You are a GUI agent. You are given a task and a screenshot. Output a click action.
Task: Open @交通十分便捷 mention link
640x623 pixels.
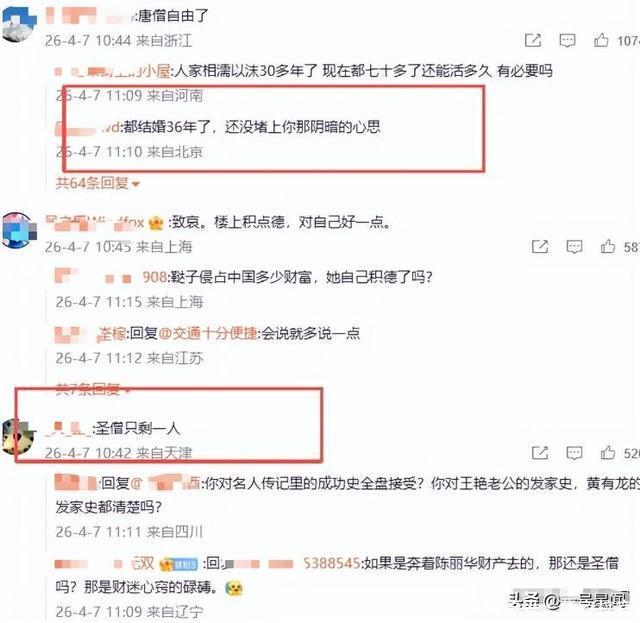(x=208, y=334)
